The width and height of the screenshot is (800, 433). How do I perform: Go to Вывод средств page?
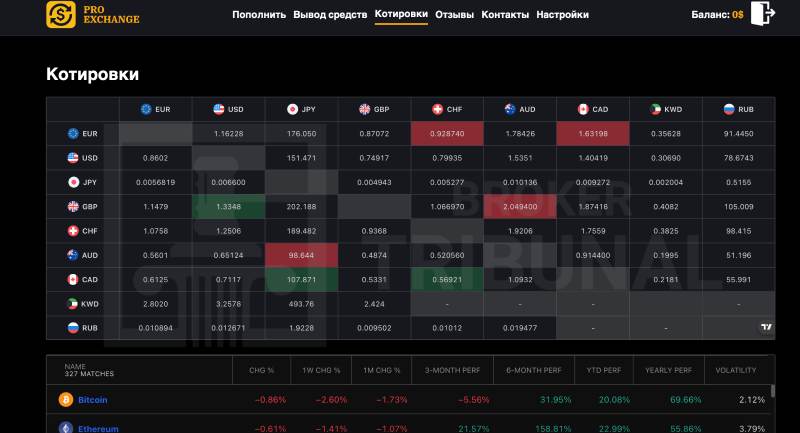pos(330,15)
